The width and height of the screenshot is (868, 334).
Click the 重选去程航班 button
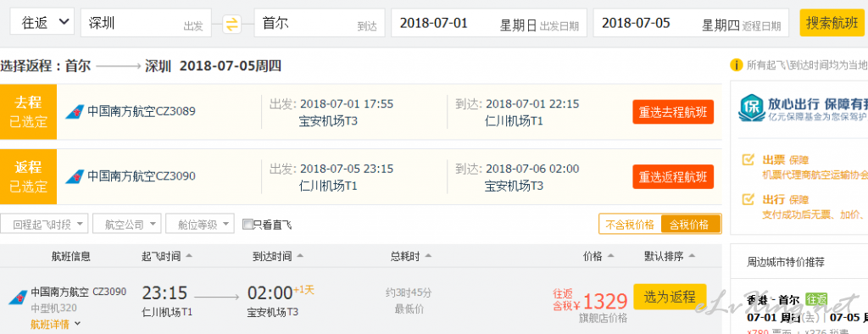coord(673,112)
